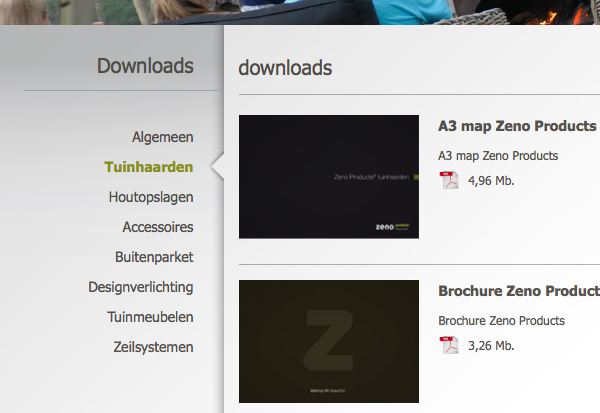Open the Houtopslagen category
This screenshot has width=600, height=413.
[151, 198]
